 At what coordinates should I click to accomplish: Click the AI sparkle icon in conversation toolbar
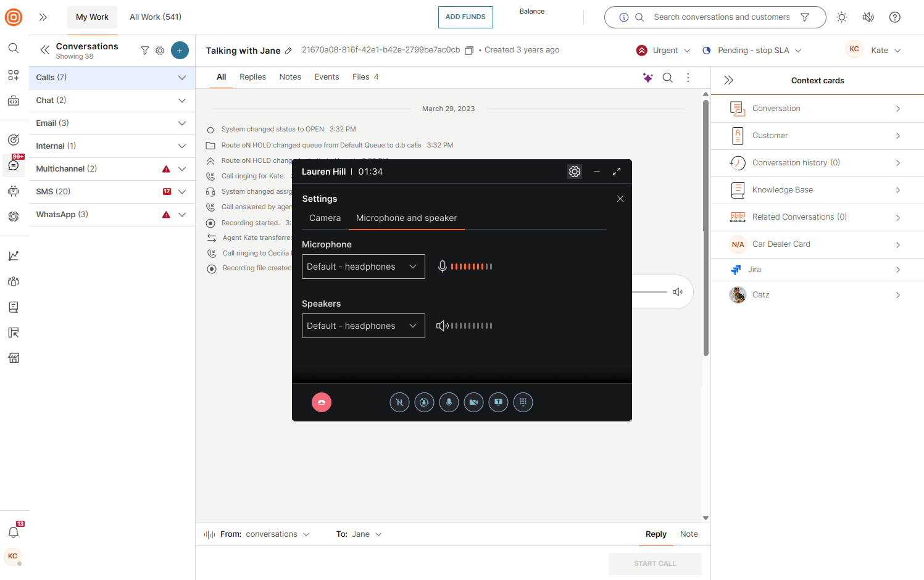click(x=647, y=78)
